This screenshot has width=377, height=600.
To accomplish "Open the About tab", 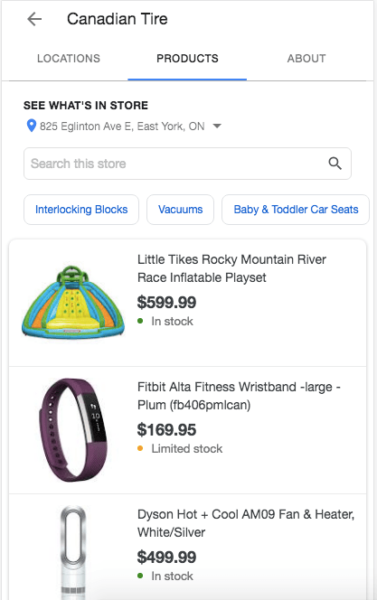I will pyautogui.click(x=306, y=58).
